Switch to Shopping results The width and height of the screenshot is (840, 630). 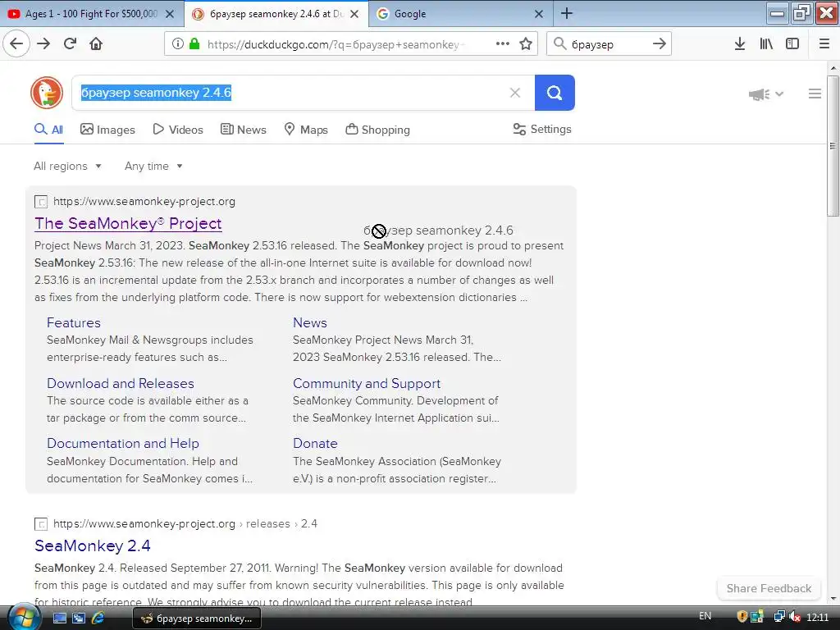coord(377,130)
